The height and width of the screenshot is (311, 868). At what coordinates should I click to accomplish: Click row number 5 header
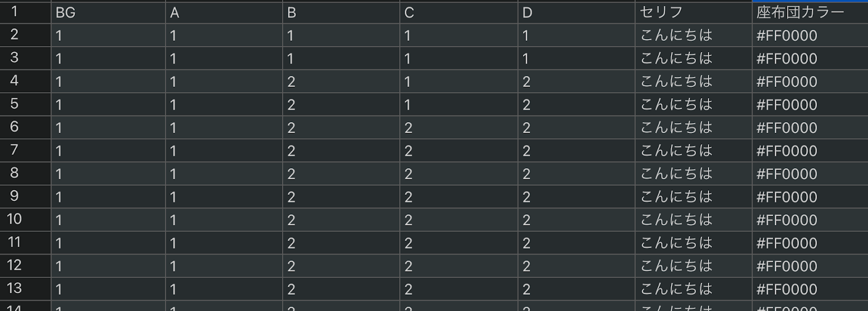click(x=15, y=104)
